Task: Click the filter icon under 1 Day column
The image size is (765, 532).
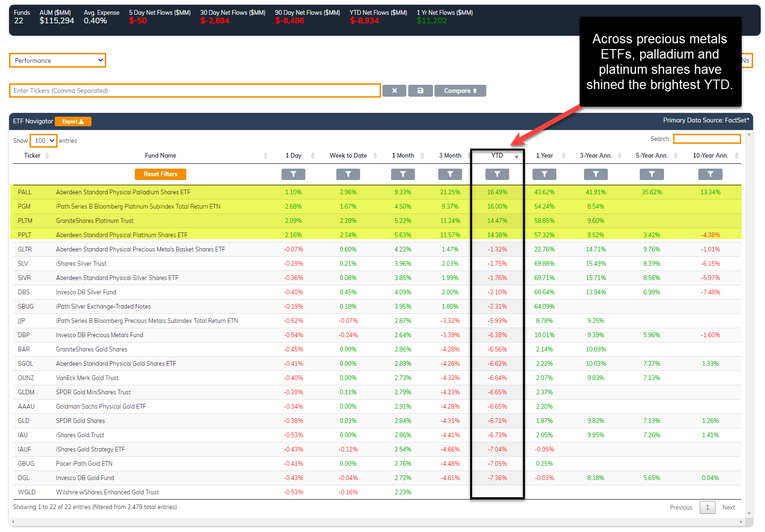Action: 293,174
